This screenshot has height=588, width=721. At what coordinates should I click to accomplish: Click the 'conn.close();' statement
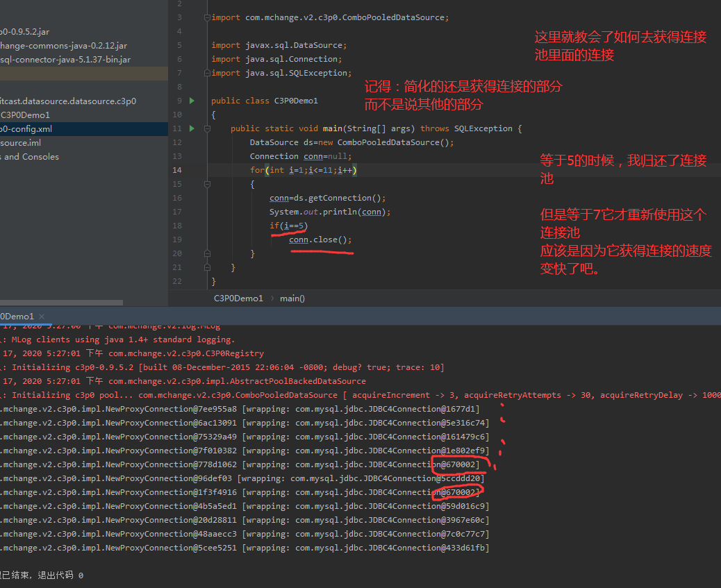320,240
